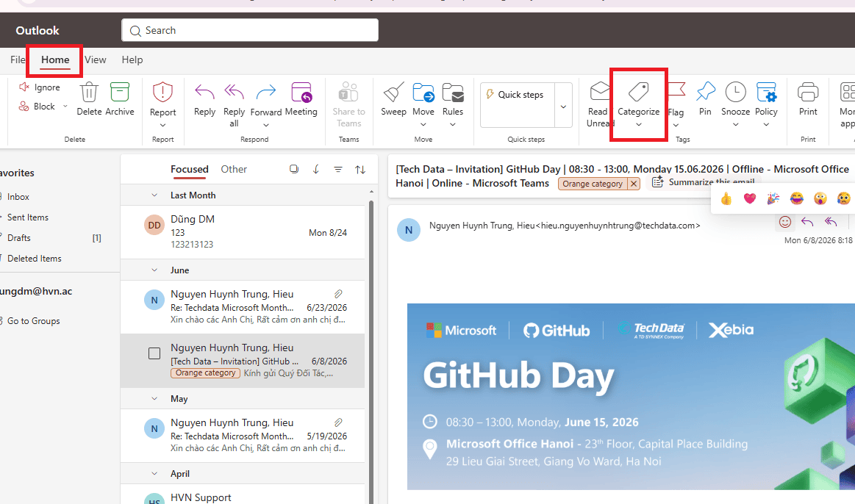The height and width of the screenshot is (504, 855).
Task: Open the Dũng DM email
Action: [243, 232]
